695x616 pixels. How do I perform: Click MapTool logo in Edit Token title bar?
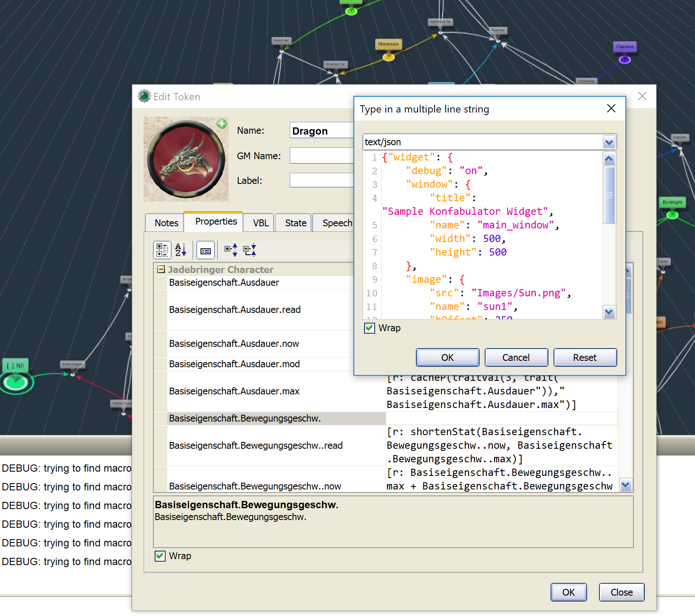coord(144,96)
